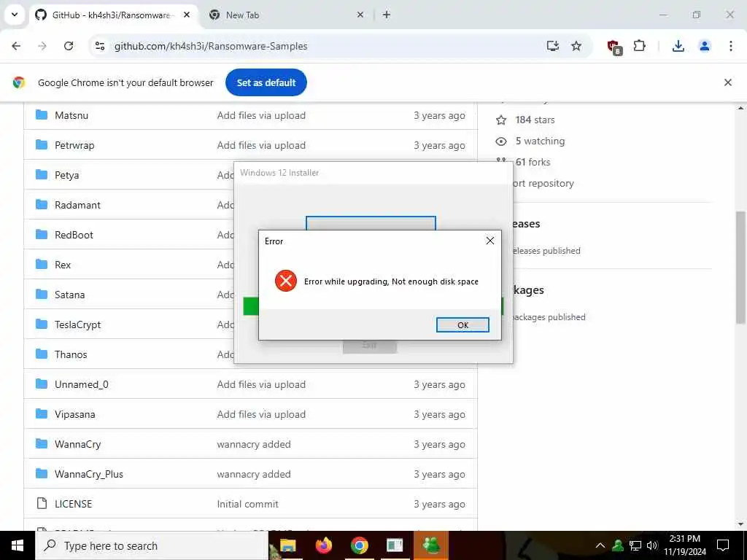747x560 pixels.
Task: Reload the GitHub page
Action: [x=69, y=46]
